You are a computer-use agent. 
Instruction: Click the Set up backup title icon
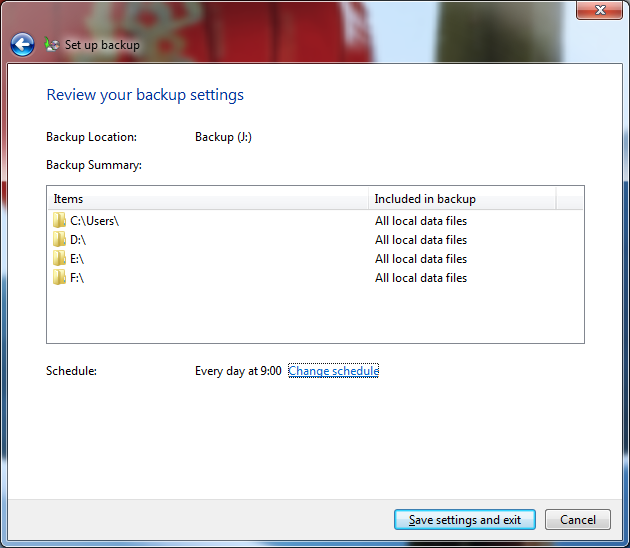52,45
